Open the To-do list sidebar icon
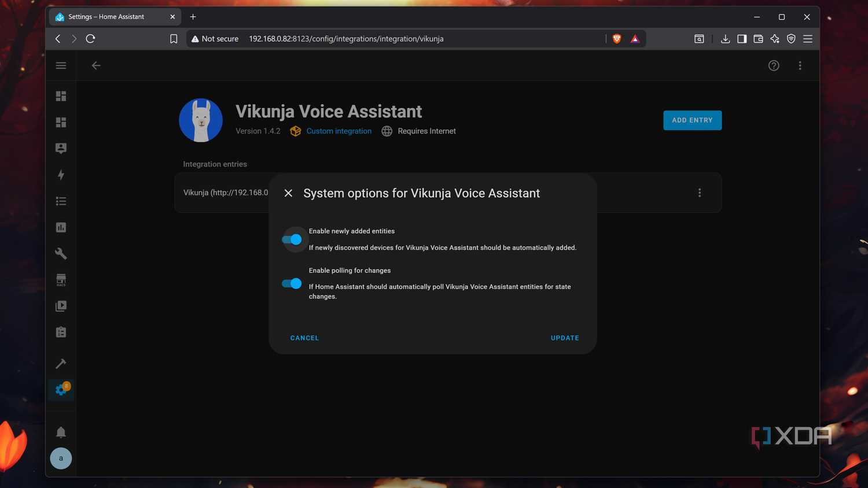 tap(61, 201)
